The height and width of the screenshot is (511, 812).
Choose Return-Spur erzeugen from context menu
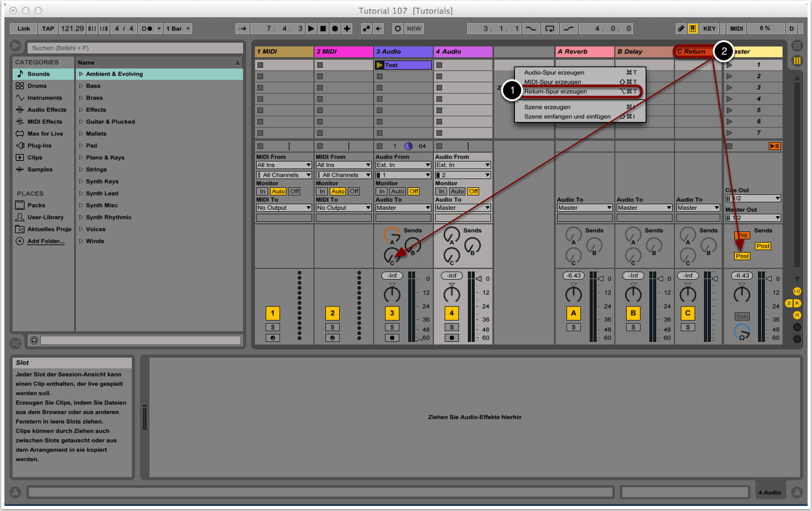coord(556,92)
